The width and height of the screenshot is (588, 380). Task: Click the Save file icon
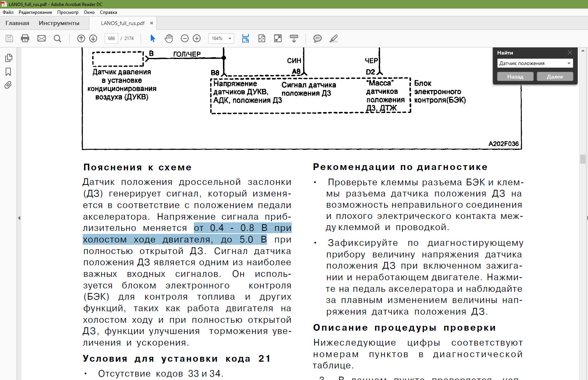[x=9, y=38]
